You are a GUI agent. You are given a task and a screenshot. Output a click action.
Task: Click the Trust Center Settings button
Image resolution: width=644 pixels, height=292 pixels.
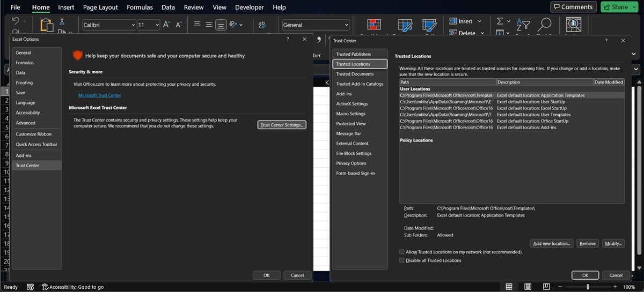click(x=282, y=125)
